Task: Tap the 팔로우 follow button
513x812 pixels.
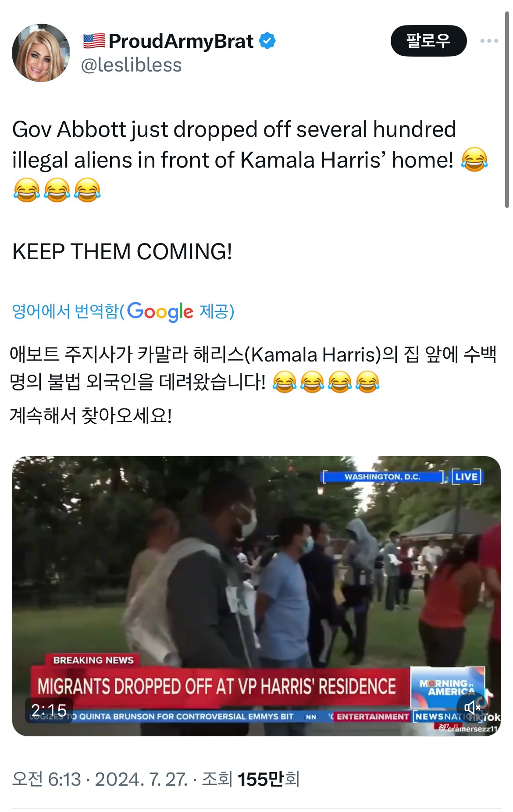Action: 428,41
